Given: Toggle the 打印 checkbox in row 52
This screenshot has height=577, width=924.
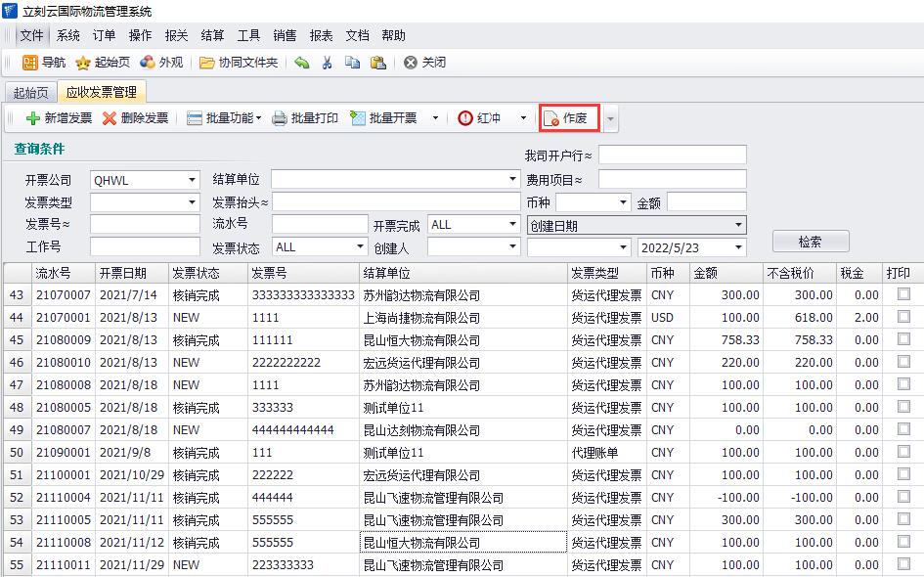Looking at the screenshot, I should coord(903,497).
